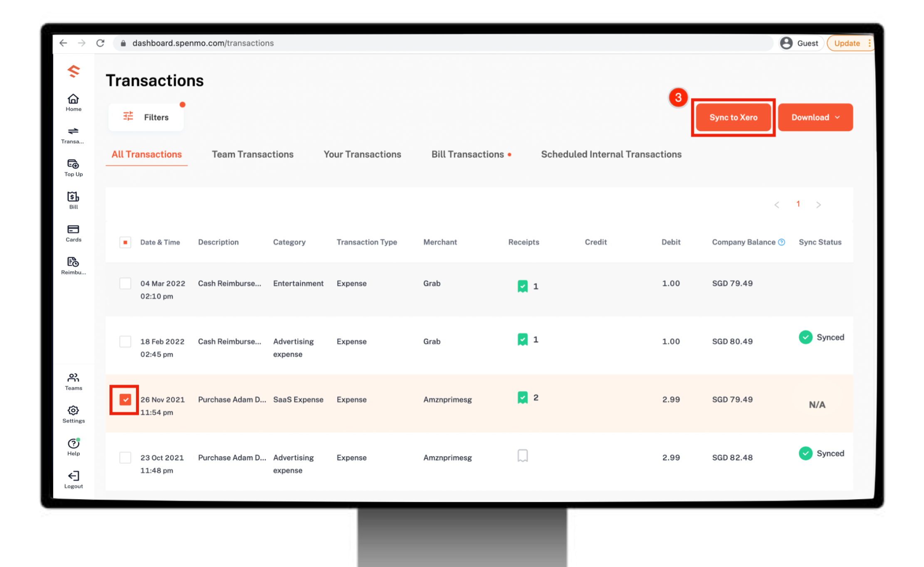
Task: Click the browser back arrow
Action: (63, 43)
